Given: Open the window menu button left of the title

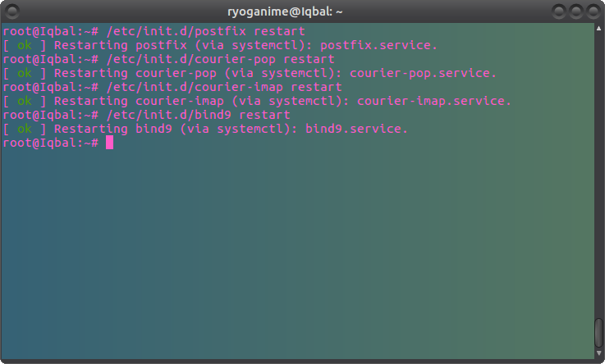Looking at the screenshot, I should tap(12, 11).
